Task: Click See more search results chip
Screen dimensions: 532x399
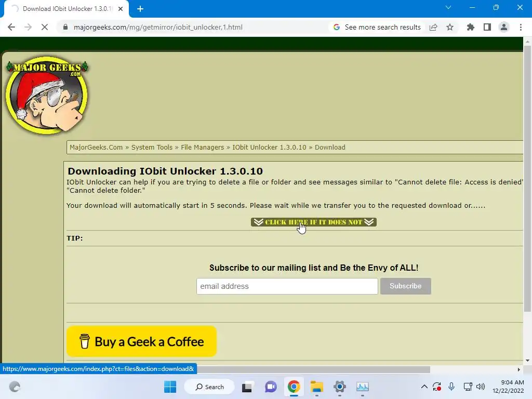Action: coord(377,27)
